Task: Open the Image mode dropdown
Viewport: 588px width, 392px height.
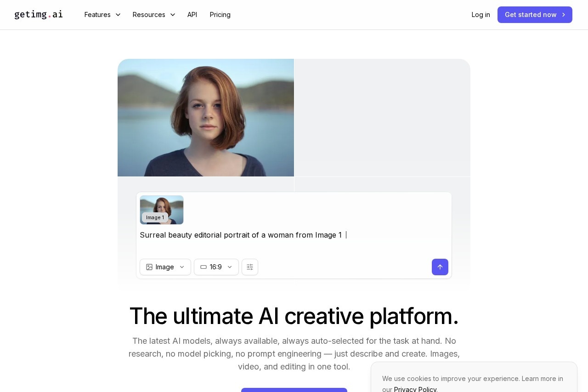Action: coord(165,267)
